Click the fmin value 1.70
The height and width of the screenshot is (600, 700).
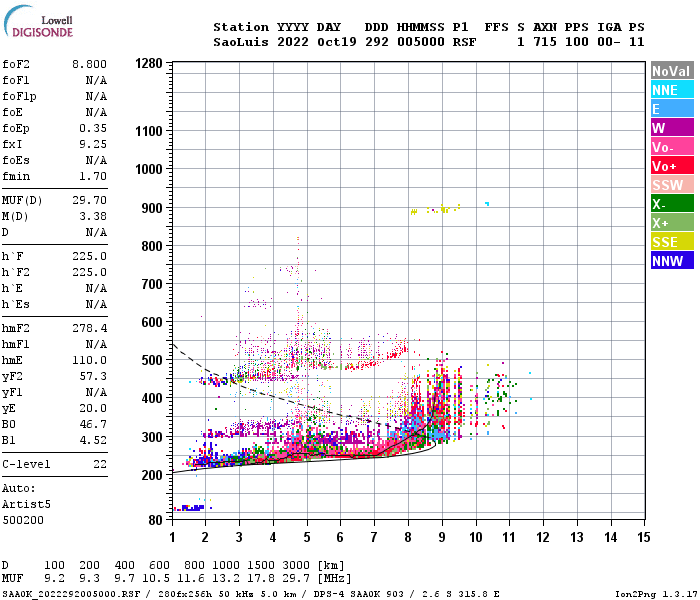pyautogui.click(x=93, y=176)
